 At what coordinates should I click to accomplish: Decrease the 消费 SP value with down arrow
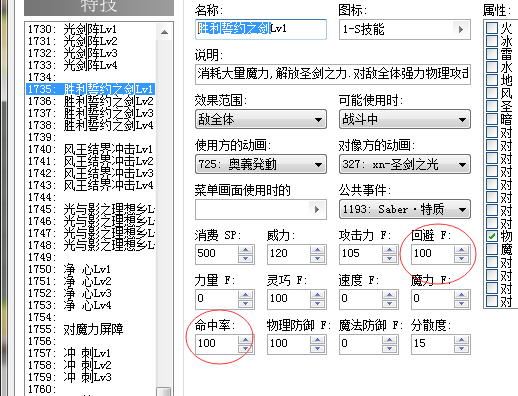(x=246, y=259)
